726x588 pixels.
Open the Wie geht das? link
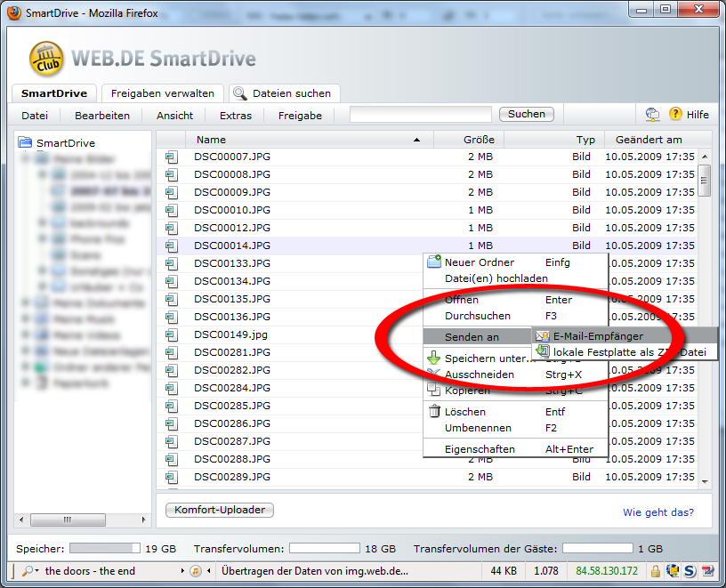pyautogui.click(x=658, y=512)
